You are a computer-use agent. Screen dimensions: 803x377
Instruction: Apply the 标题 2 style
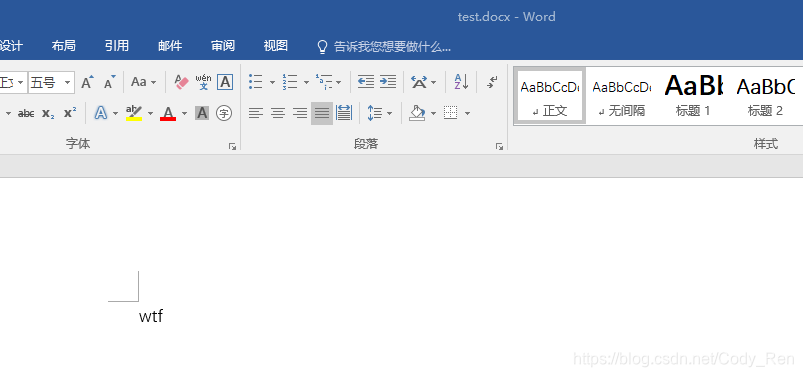pos(765,96)
